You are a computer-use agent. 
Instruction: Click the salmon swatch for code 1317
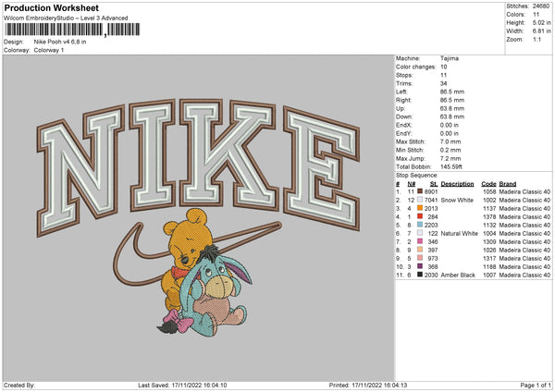click(420, 258)
